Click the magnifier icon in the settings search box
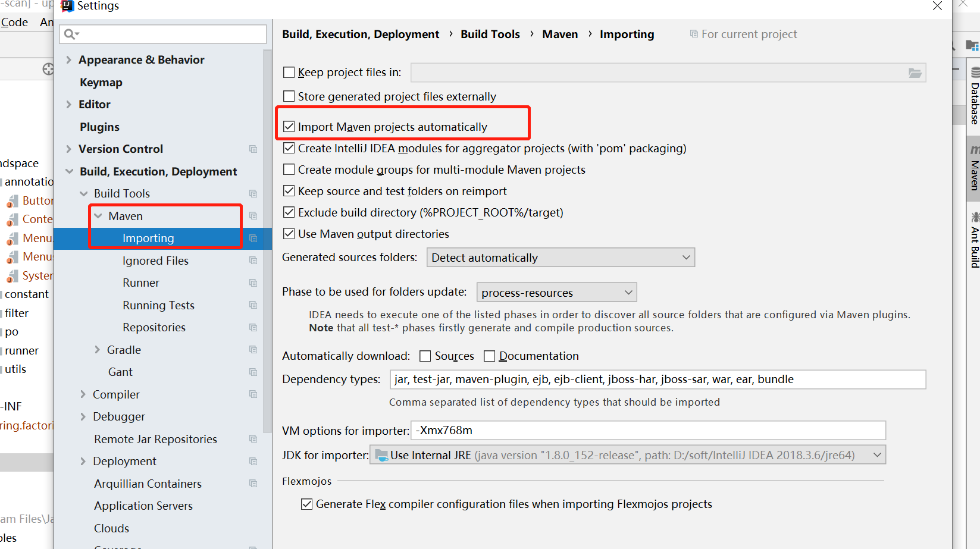Screen dimensions: 980x549 [71, 34]
